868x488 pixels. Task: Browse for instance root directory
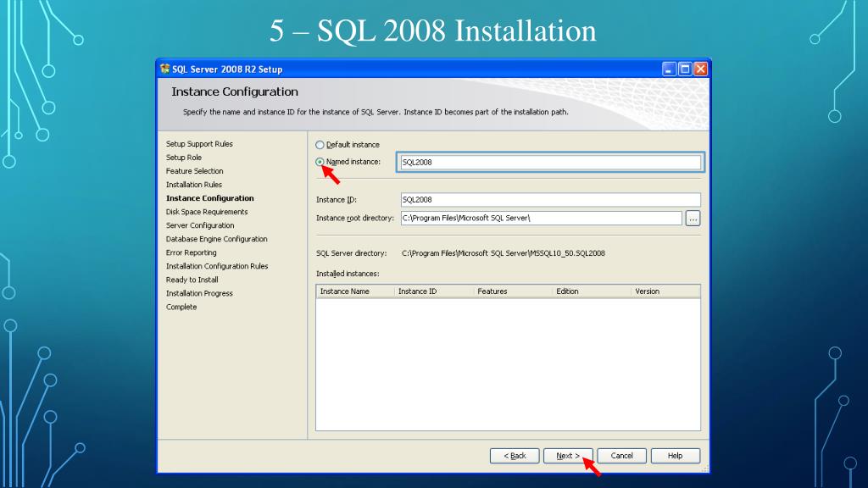coord(693,219)
